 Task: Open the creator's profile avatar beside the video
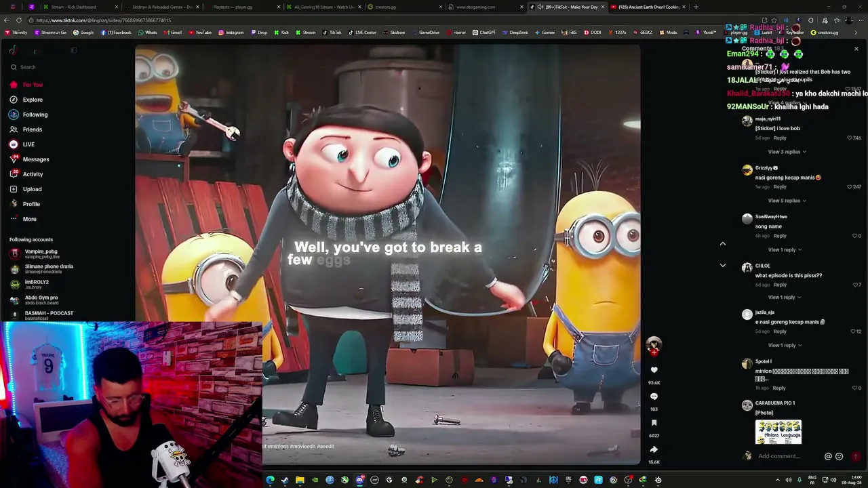point(654,344)
